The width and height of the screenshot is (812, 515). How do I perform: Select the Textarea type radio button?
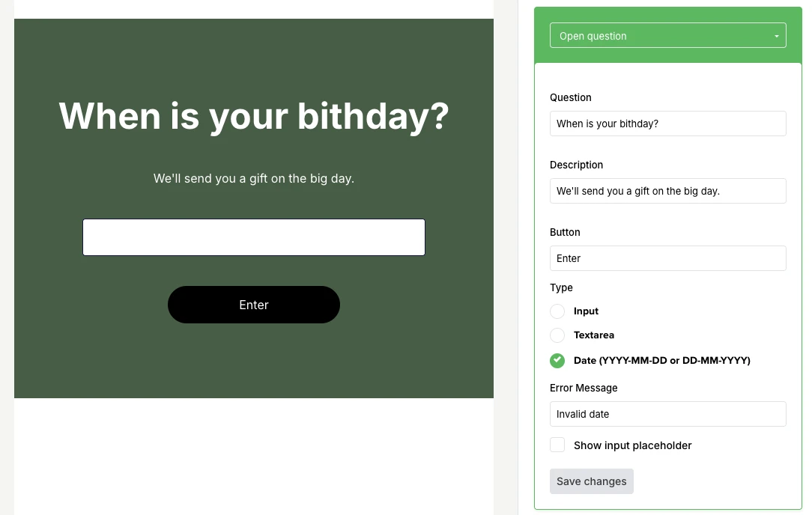click(x=557, y=335)
